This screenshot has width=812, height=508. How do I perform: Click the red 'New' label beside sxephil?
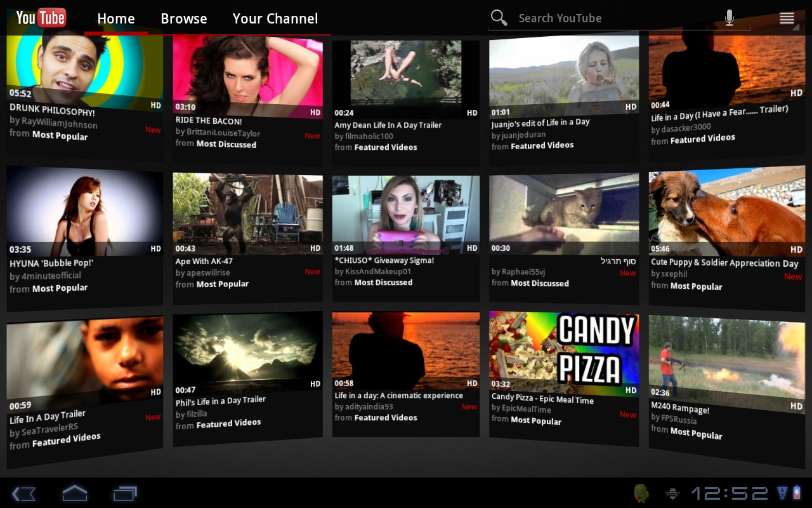793,276
